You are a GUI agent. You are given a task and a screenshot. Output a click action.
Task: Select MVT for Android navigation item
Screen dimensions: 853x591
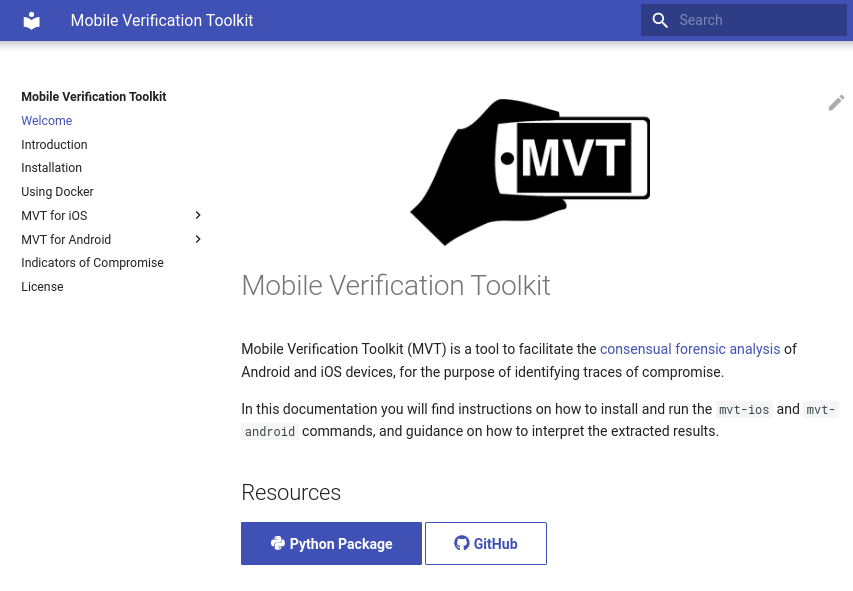click(66, 240)
